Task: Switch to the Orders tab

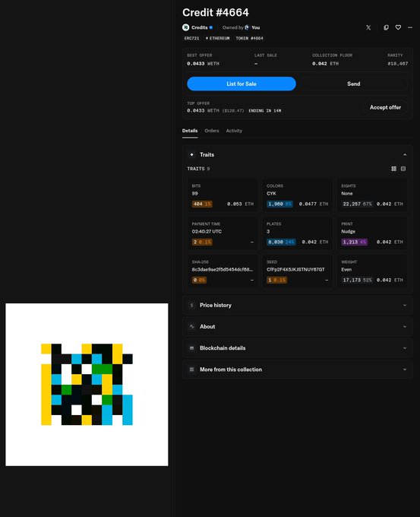Action: pos(212,131)
